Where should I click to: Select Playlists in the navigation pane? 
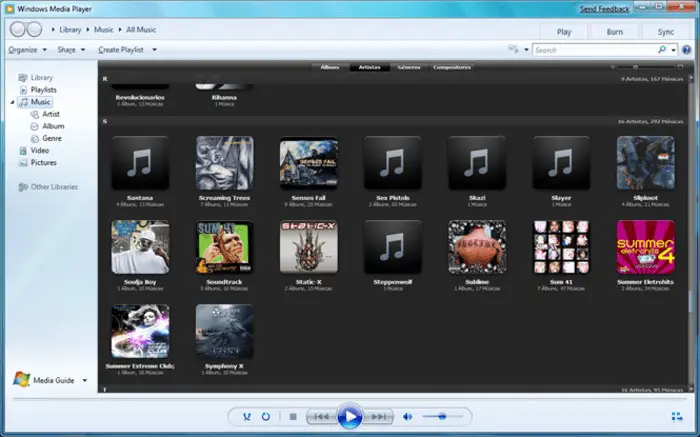point(44,90)
